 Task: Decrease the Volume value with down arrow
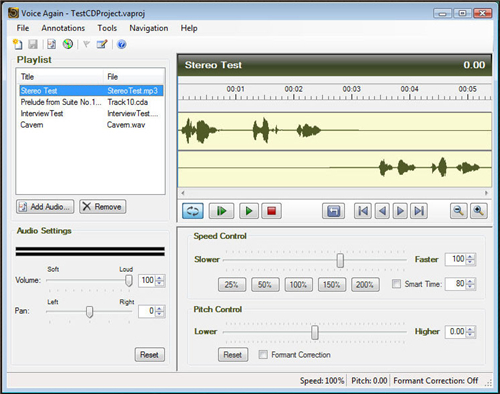(x=160, y=283)
